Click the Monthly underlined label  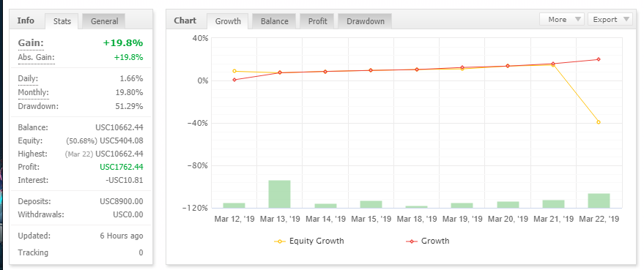point(33,92)
